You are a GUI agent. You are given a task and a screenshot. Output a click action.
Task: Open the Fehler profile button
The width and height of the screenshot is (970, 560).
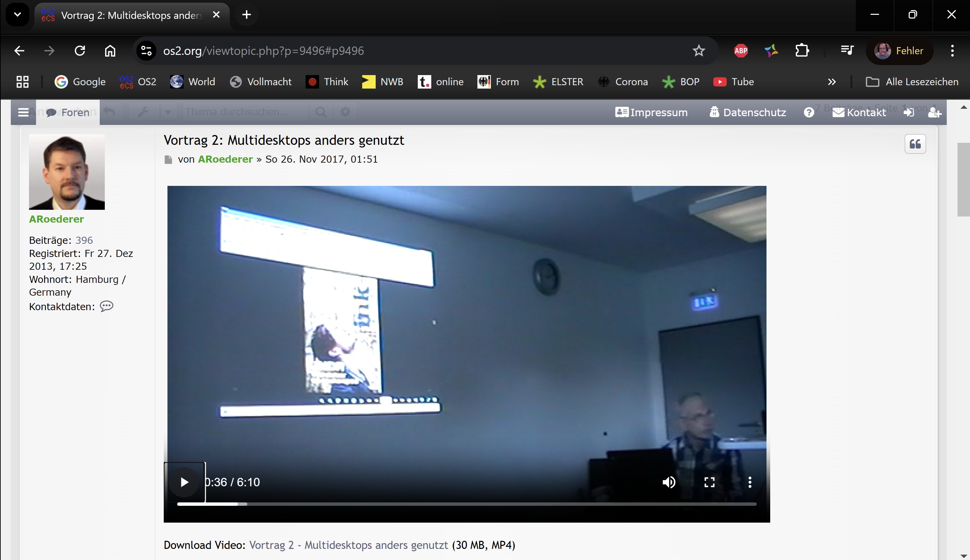(x=899, y=51)
